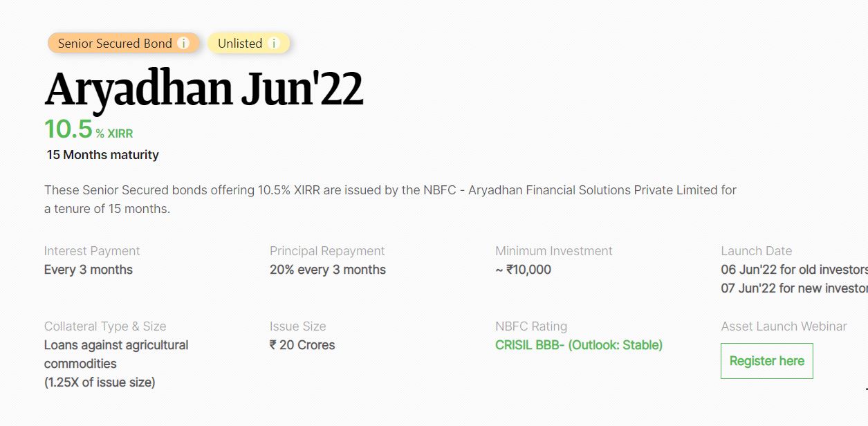This screenshot has height=426, width=868.
Task: Click the info icon on Unlisted badge
Action: pyautogui.click(x=274, y=43)
